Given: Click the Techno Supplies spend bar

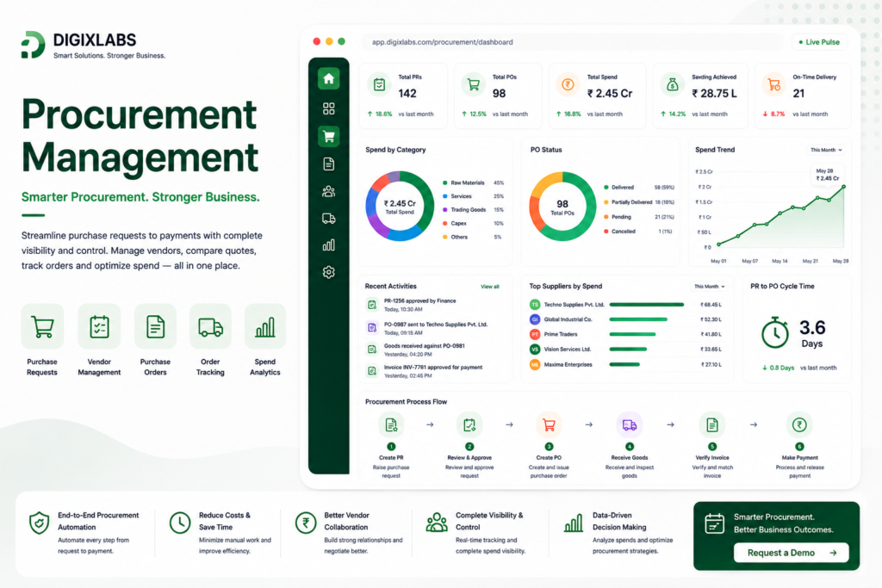Looking at the screenshot, I should click(646, 305).
